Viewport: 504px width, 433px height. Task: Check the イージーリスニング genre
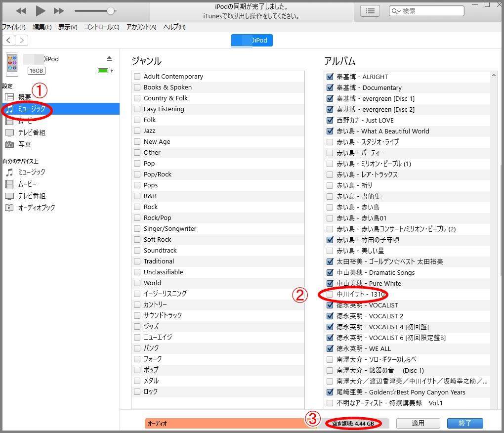click(137, 294)
